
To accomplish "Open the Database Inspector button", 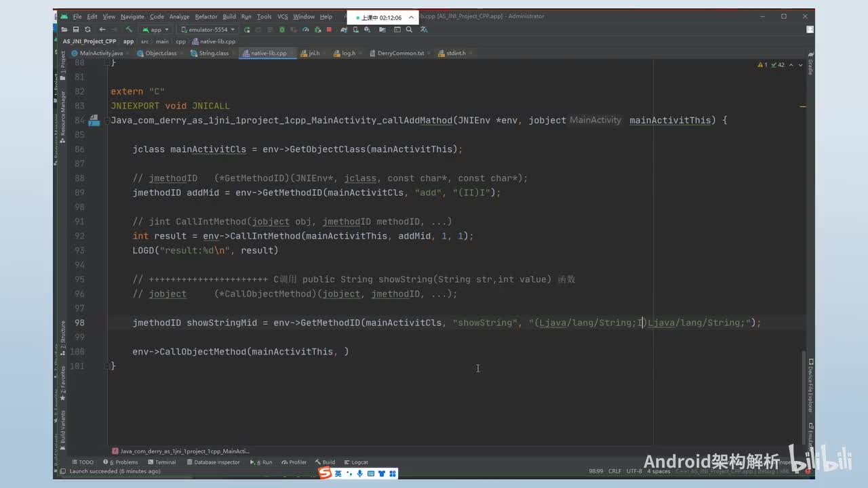I will point(213,462).
